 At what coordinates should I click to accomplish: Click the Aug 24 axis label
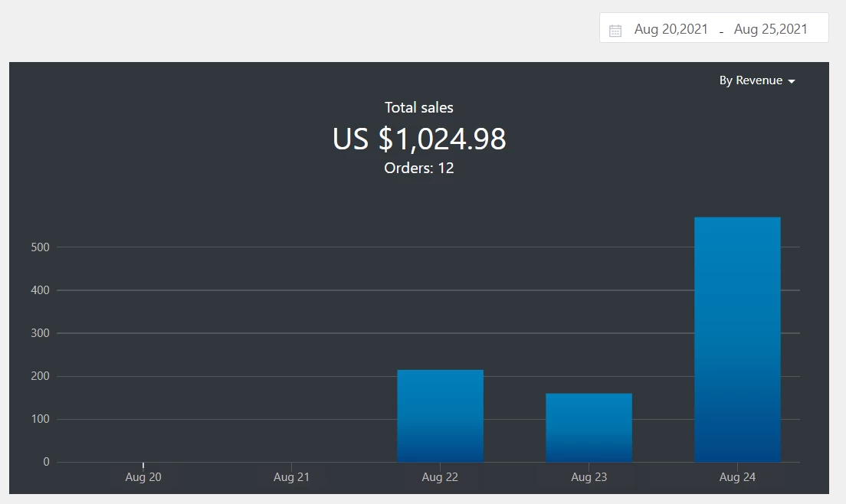pyautogui.click(x=737, y=476)
